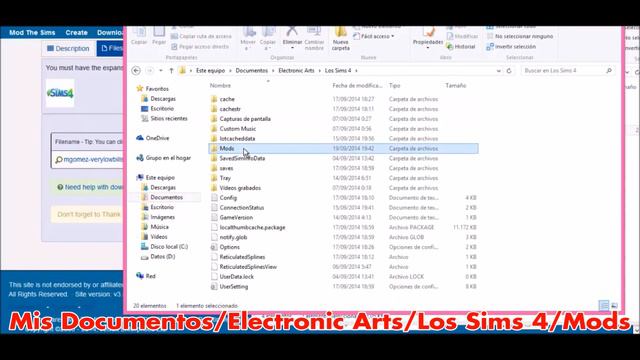Open Grupo en el hogar
This screenshot has width=640, height=360.
coord(168,158)
